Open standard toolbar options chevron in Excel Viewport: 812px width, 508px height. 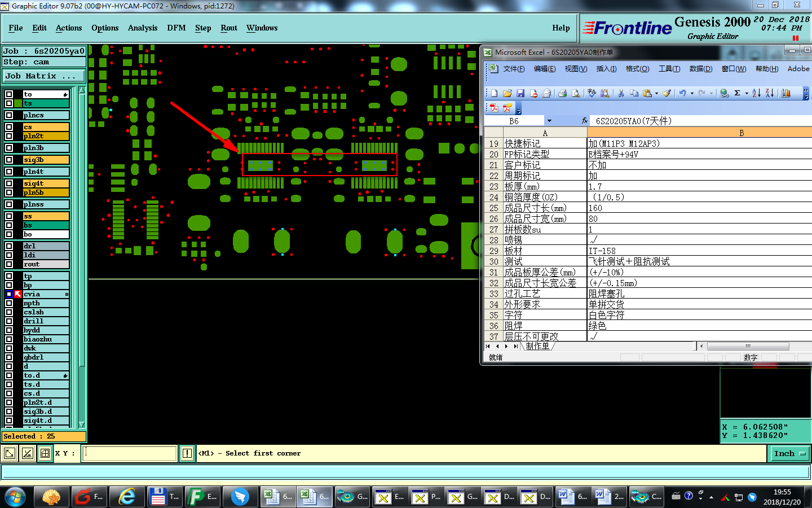pyautogui.click(x=806, y=93)
